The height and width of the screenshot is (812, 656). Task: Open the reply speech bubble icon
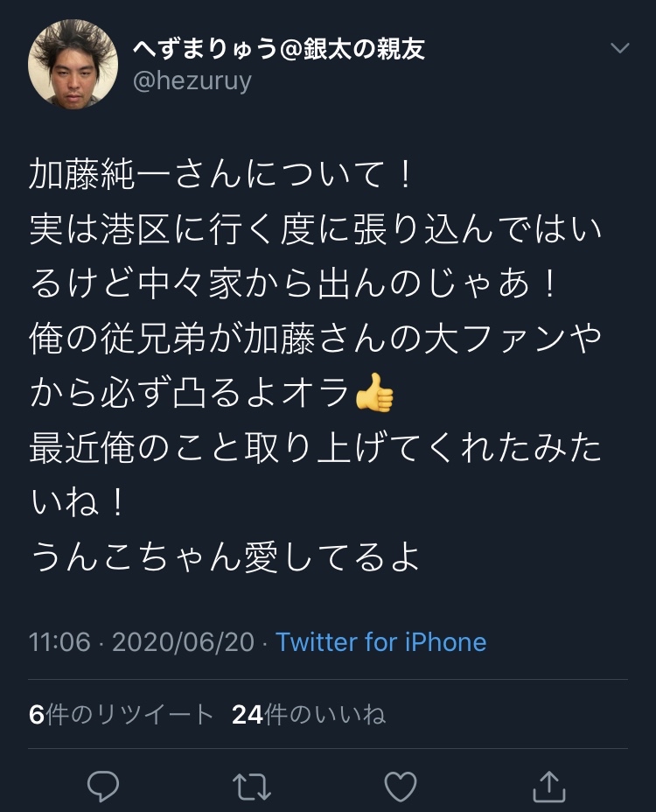[x=103, y=786]
